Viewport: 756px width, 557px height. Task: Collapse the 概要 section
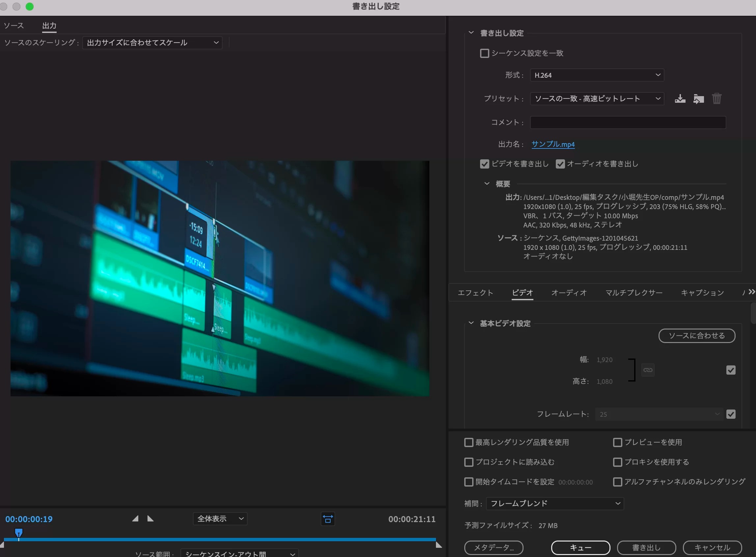click(487, 184)
